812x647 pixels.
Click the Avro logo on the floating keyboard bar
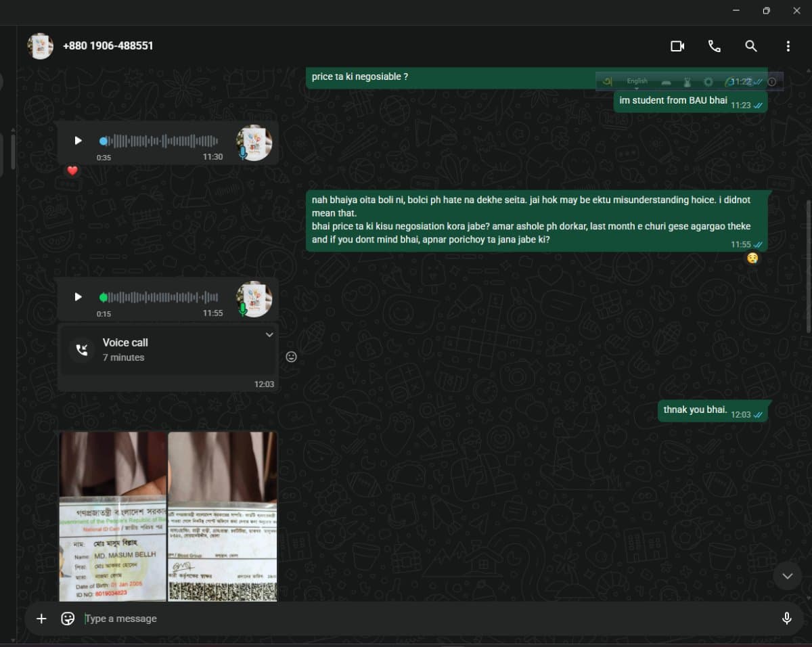tap(608, 81)
